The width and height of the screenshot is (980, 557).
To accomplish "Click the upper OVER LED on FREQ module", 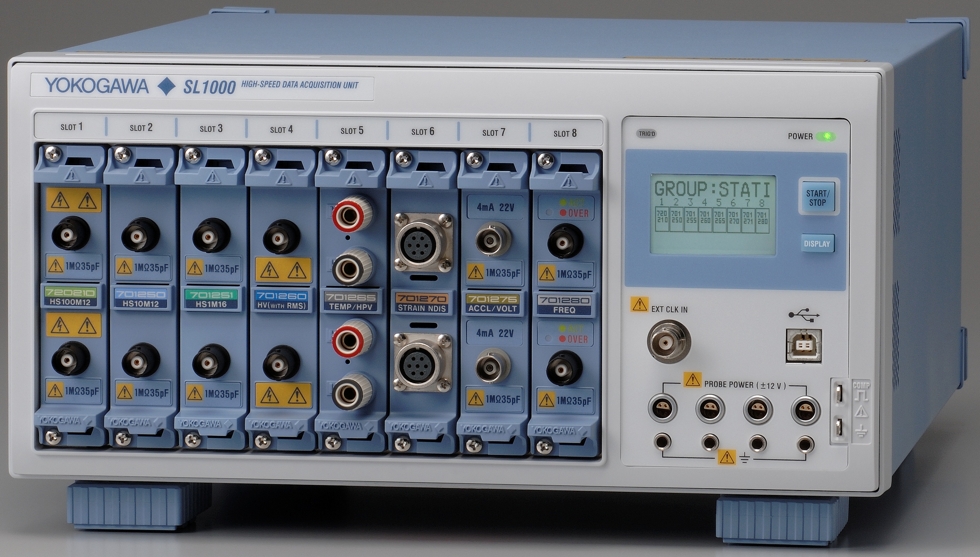I will (x=563, y=213).
